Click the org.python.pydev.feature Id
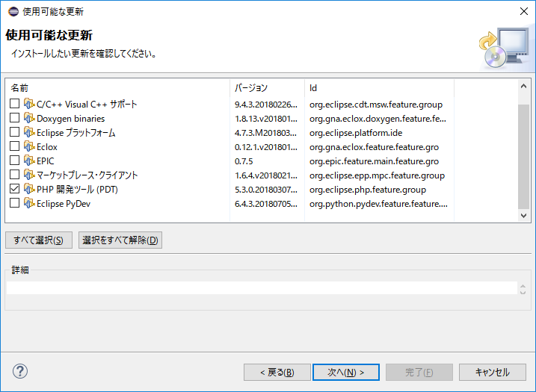Viewport: 536px width, 392px height. (x=378, y=204)
